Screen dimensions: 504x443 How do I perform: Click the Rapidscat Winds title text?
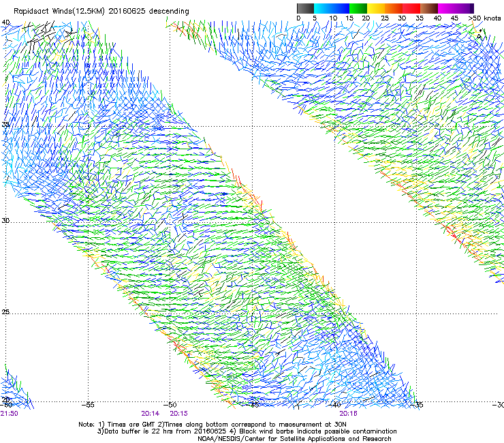(x=101, y=12)
